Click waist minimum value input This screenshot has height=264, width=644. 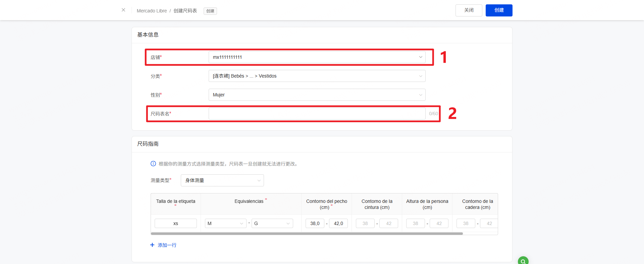[x=365, y=223]
